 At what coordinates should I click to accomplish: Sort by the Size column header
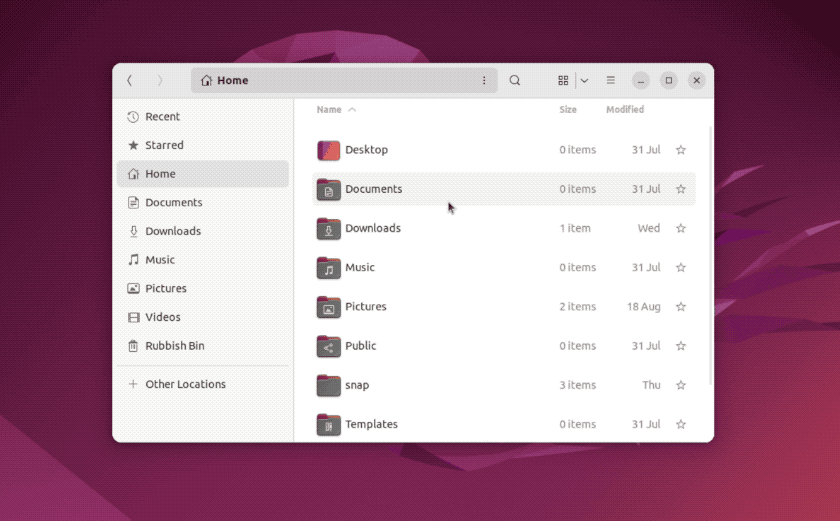[568, 109]
